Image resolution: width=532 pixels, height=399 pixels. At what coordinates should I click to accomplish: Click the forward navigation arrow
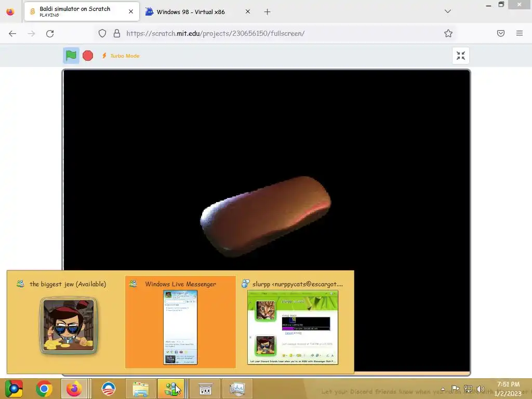[x=31, y=33]
